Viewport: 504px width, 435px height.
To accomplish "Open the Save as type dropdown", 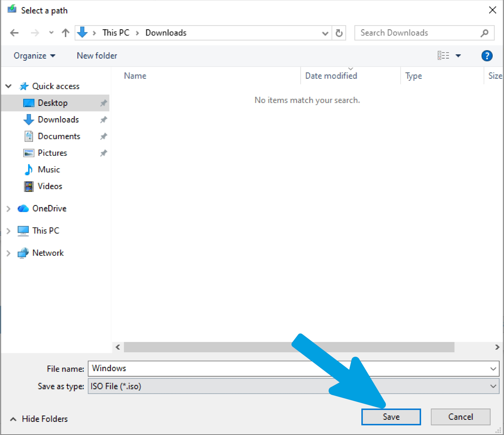I will [x=293, y=386].
